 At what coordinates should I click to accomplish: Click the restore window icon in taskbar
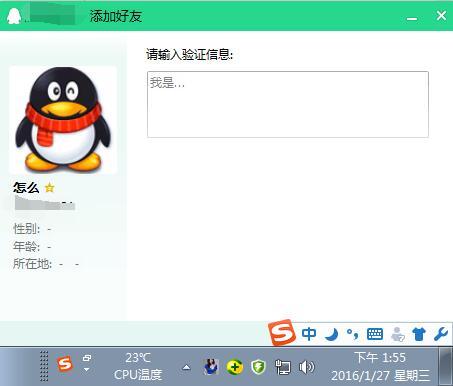(87, 358)
